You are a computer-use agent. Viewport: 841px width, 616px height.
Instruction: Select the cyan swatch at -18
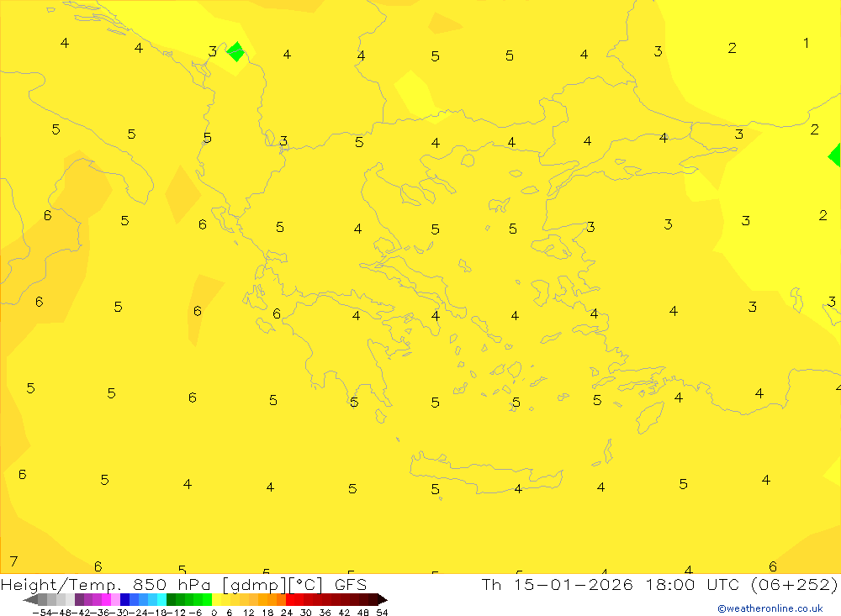[x=161, y=600]
